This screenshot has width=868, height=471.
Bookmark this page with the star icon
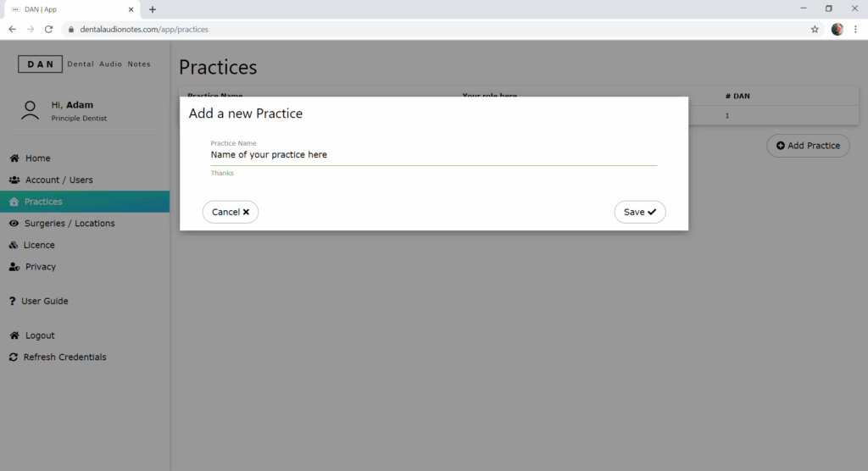point(815,29)
